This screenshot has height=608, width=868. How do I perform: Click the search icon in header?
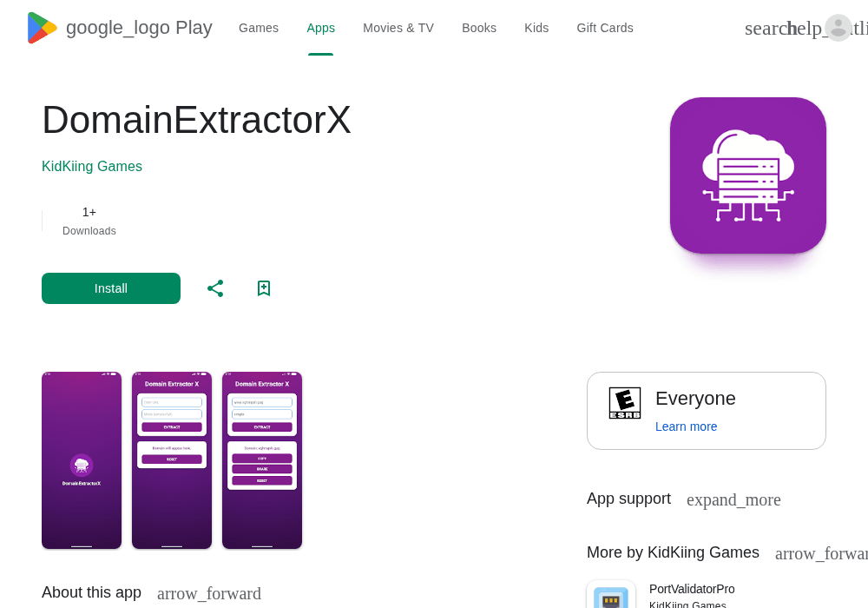pyautogui.click(x=766, y=29)
